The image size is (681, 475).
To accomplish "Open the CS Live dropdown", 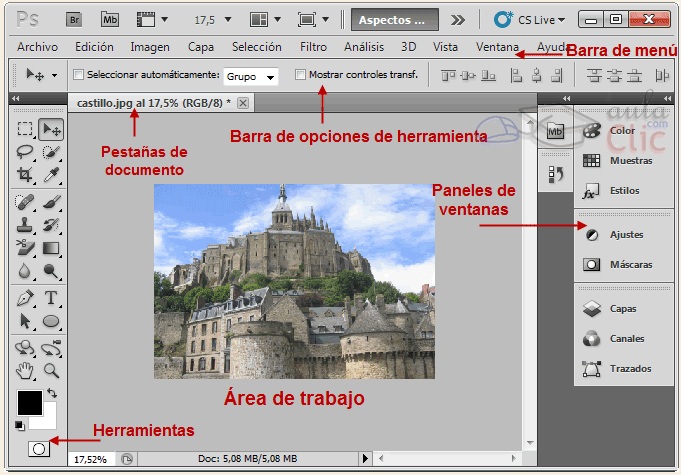I will pyautogui.click(x=529, y=20).
